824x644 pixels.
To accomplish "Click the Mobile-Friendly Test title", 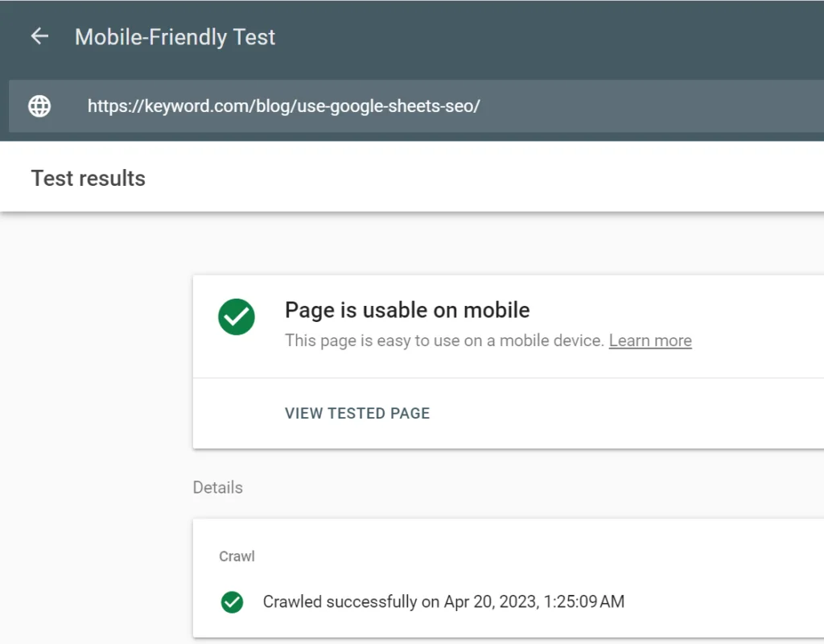I will [x=174, y=37].
